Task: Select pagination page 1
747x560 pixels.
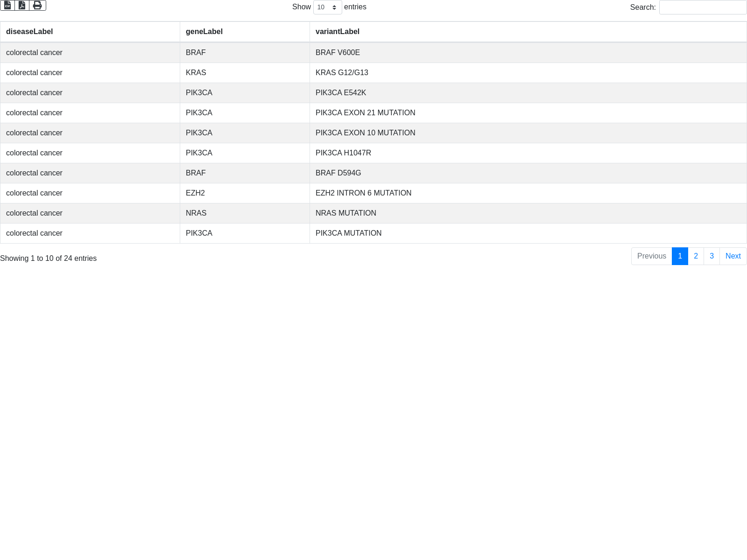Action: click(680, 256)
